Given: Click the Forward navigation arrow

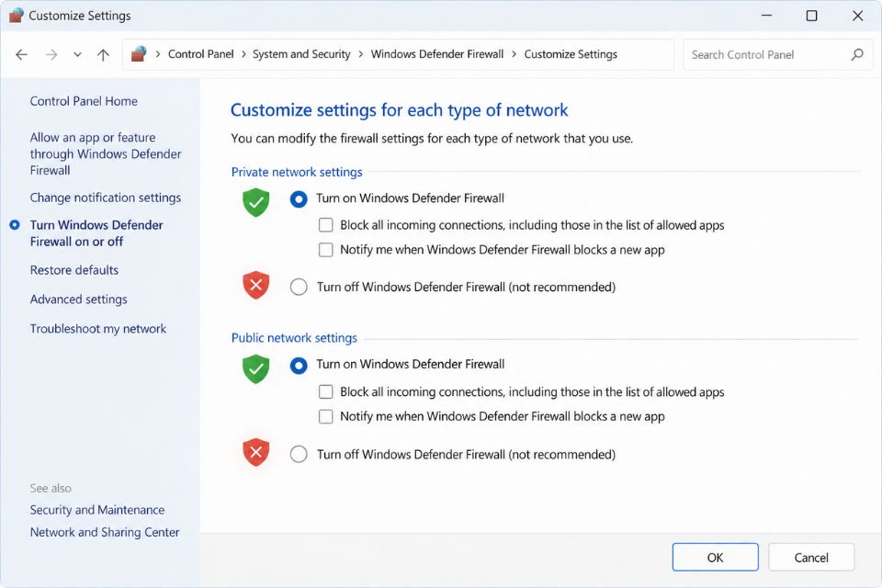Looking at the screenshot, I should click(51, 54).
